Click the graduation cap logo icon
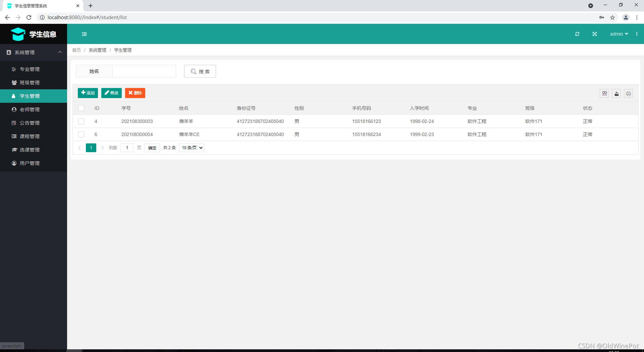 [18, 34]
